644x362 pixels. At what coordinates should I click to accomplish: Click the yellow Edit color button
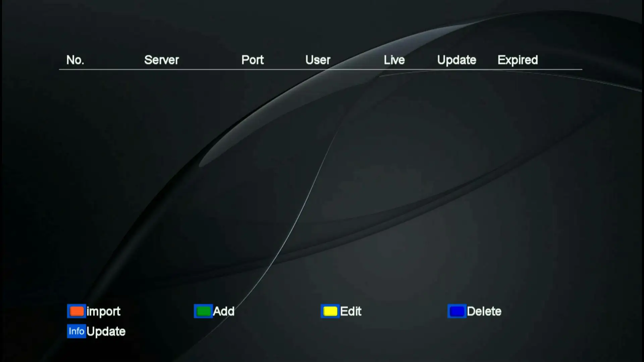pos(330,311)
